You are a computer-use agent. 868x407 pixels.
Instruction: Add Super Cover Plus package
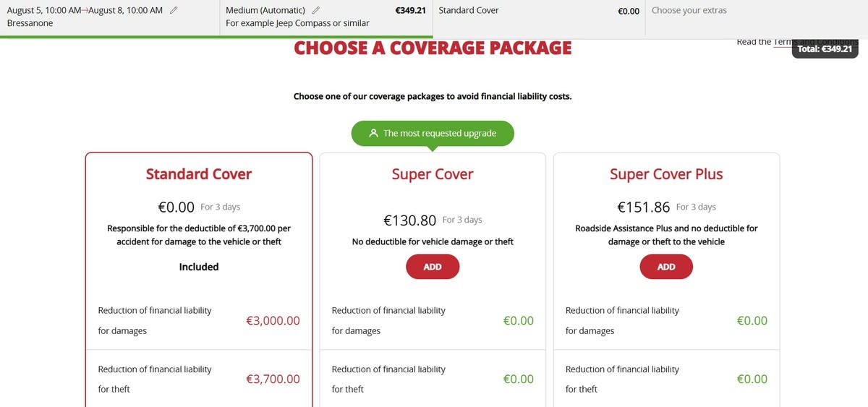coord(666,267)
